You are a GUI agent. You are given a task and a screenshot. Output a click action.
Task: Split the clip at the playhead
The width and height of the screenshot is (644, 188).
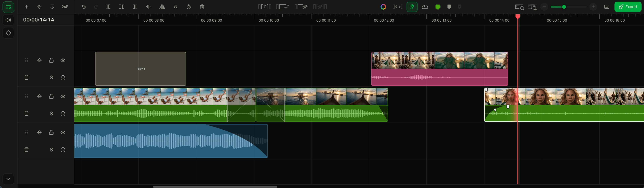point(121,7)
